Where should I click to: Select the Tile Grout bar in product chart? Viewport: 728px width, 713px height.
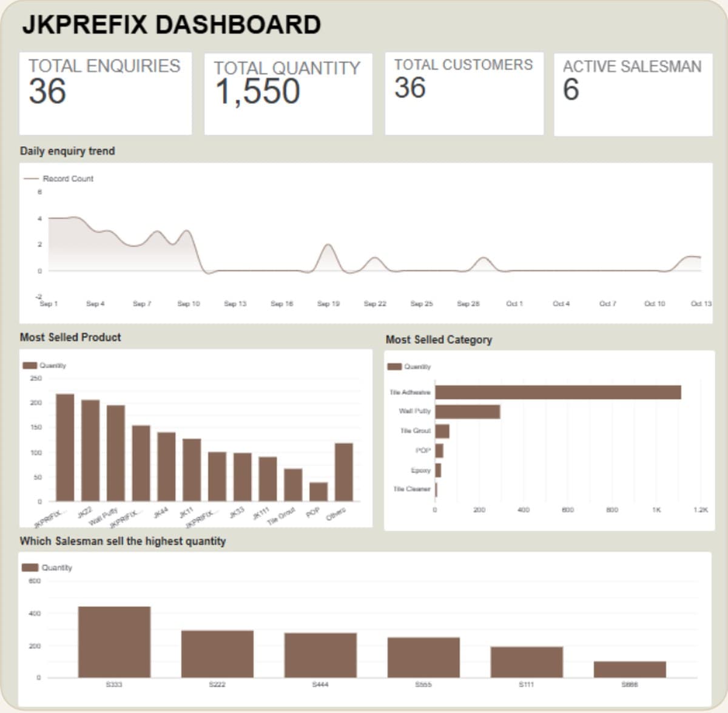(x=293, y=485)
